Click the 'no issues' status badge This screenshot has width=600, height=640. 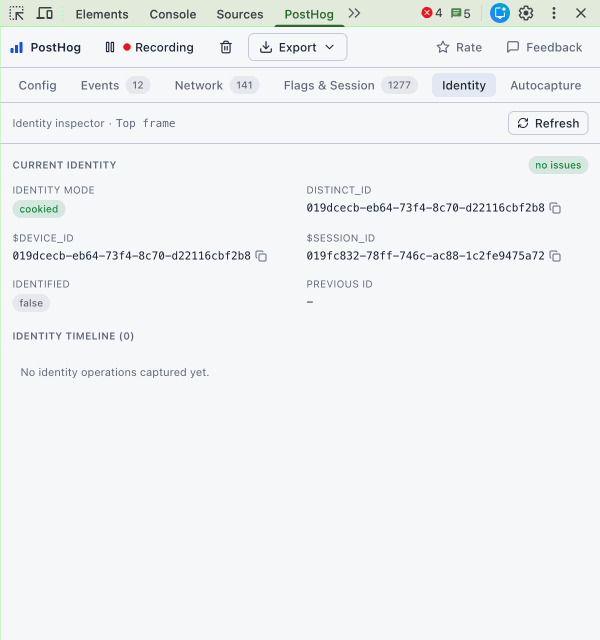pos(558,165)
